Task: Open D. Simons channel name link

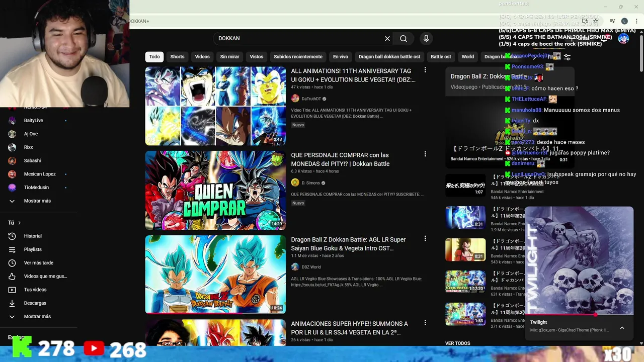Action: (x=310, y=183)
